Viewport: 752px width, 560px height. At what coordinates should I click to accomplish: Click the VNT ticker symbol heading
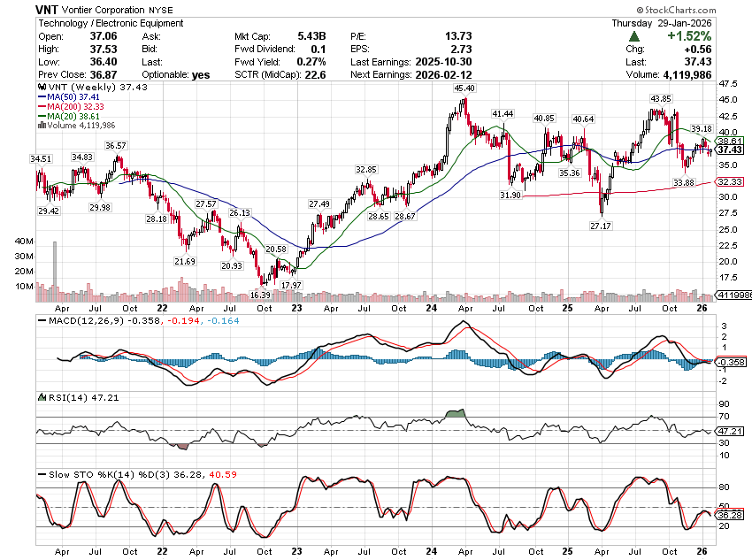[x=50, y=9]
